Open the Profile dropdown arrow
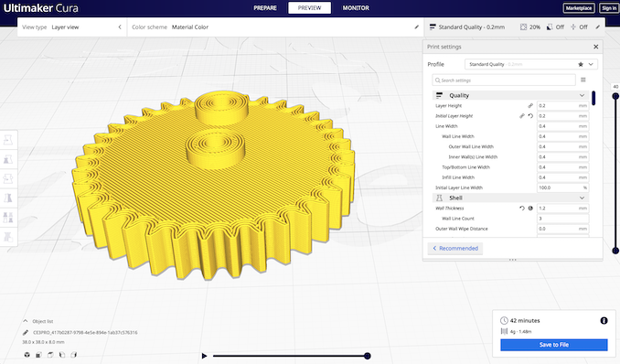This screenshot has width=620, height=364. pos(591,64)
